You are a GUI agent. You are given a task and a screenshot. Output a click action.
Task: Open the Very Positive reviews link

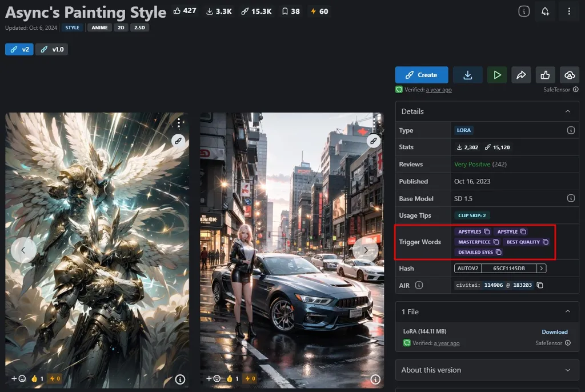[480, 164]
